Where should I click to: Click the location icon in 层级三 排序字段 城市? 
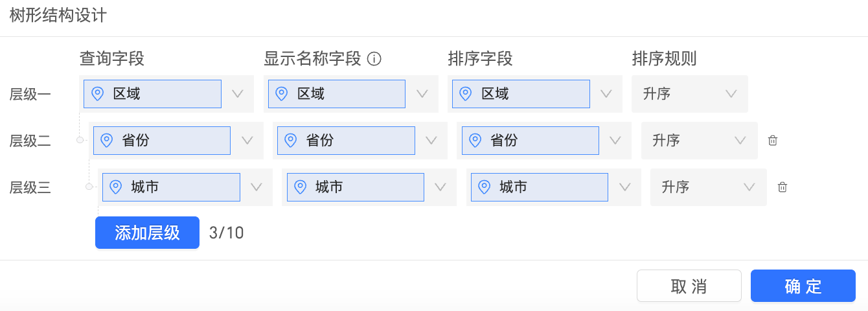pos(484,187)
